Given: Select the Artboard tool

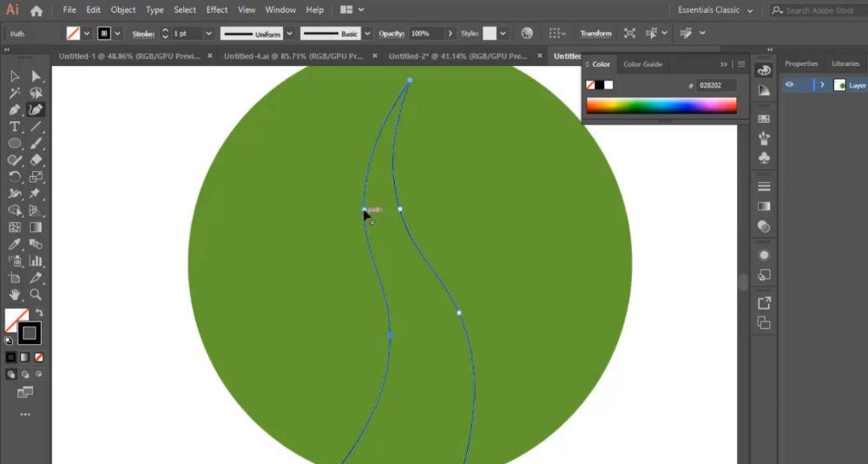Looking at the screenshot, I should tap(15, 278).
